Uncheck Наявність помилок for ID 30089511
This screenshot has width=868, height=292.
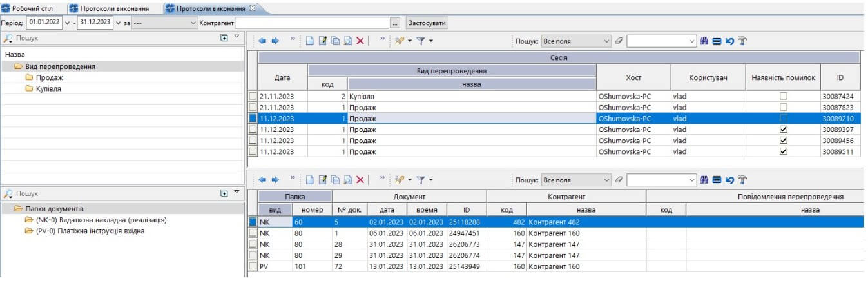pos(784,151)
